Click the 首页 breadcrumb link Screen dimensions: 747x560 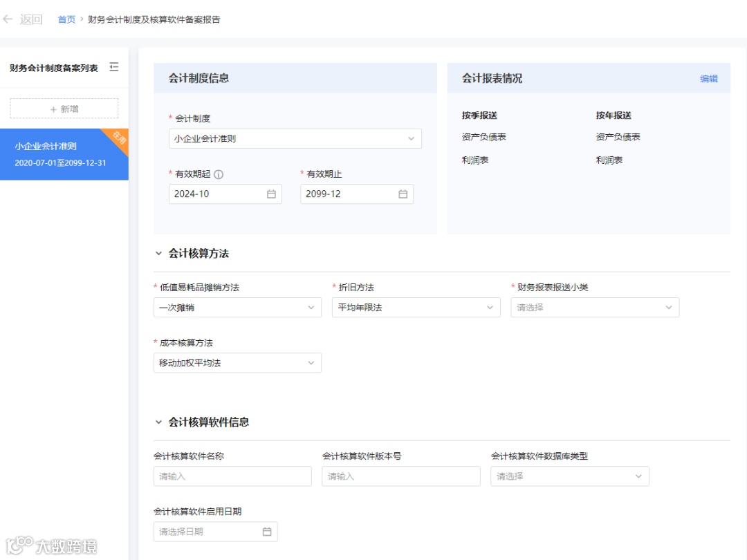click(x=66, y=19)
